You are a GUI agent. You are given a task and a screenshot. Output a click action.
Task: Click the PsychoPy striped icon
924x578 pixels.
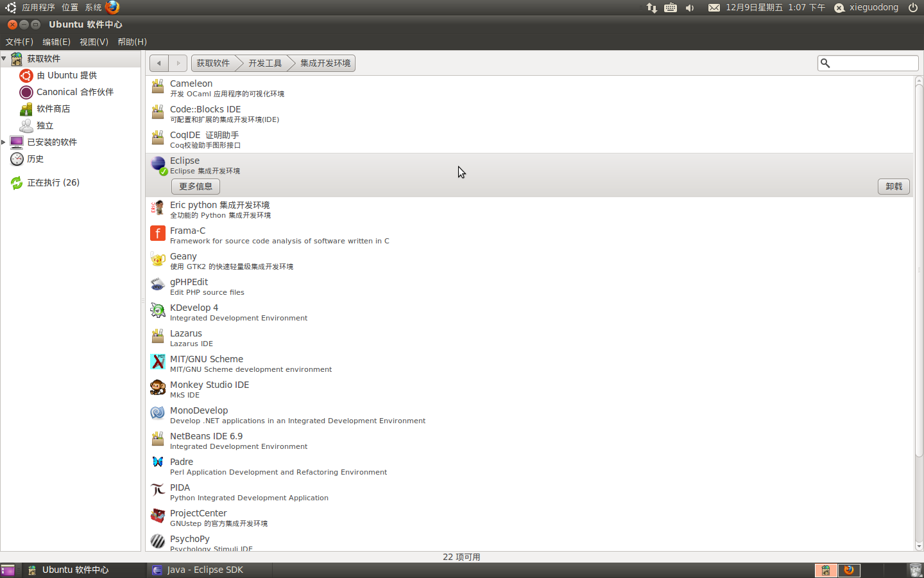158,541
